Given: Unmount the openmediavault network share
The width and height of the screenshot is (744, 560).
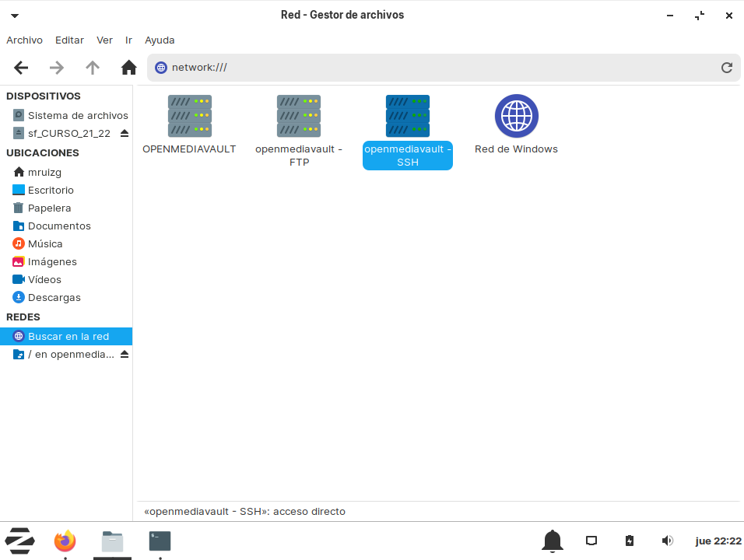Looking at the screenshot, I should coord(125,355).
